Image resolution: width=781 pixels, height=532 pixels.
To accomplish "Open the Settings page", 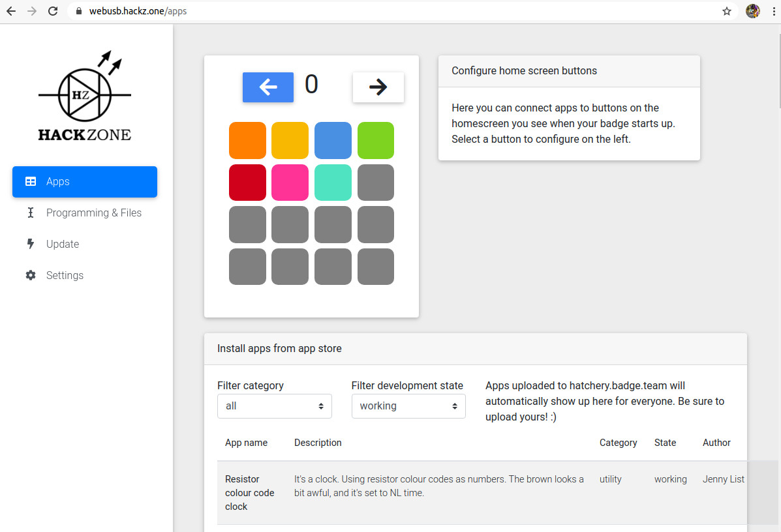I will click(65, 276).
